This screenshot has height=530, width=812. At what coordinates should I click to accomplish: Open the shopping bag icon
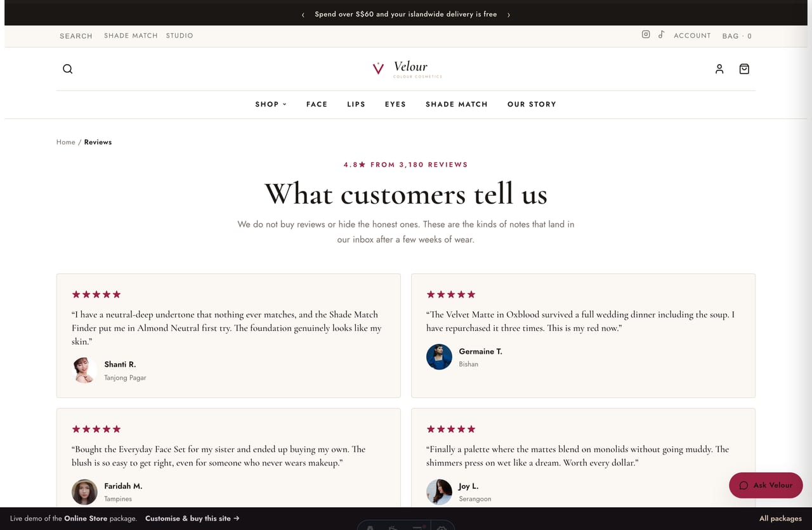(x=744, y=69)
